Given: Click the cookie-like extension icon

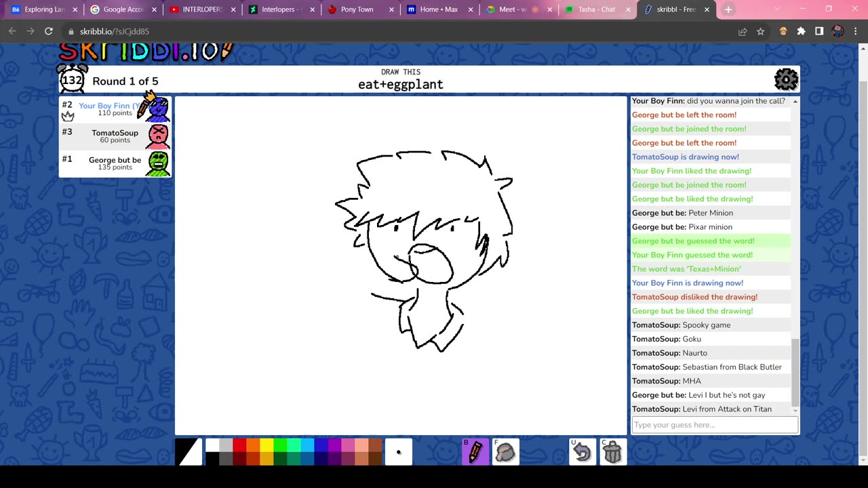Looking at the screenshot, I should tap(783, 31).
